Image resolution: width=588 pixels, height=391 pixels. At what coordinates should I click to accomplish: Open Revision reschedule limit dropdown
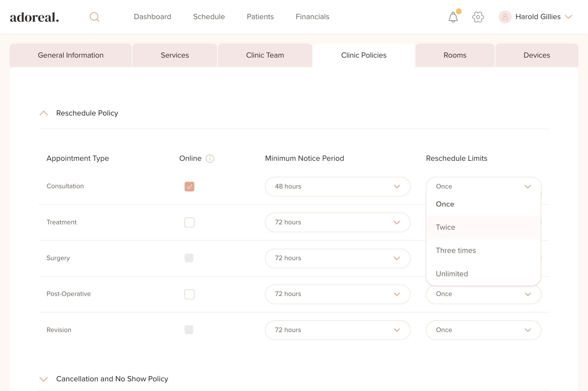coord(483,330)
